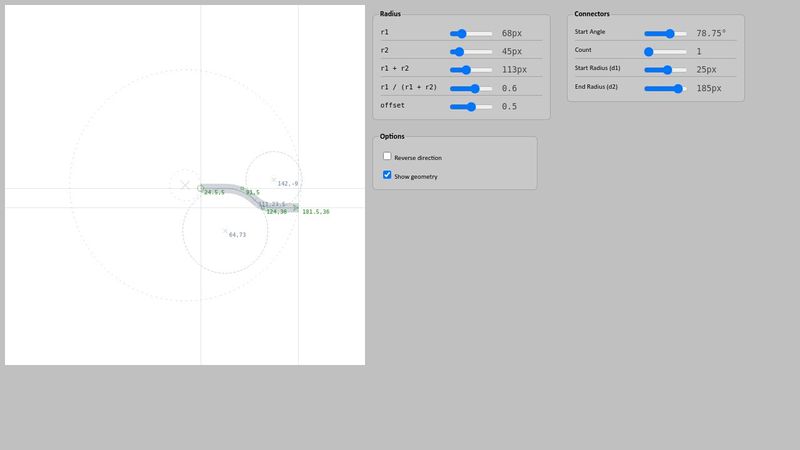Uncheck the Show geometry checkbox
Viewport: 800px width, 450px height.
pos(387,175)
